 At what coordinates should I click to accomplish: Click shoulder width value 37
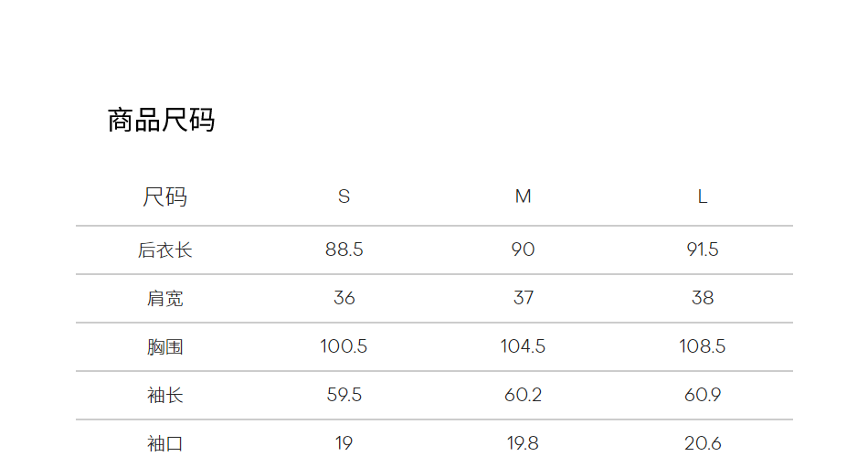[x=523, y=299]
